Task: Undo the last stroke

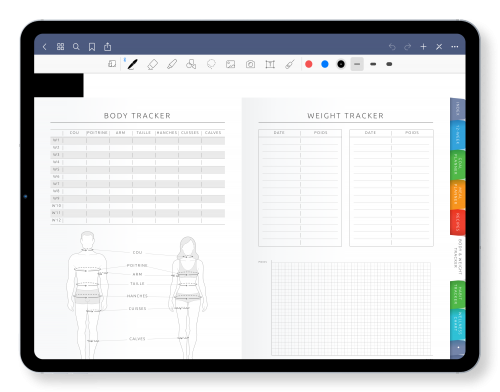Action: tap(392, 47)
